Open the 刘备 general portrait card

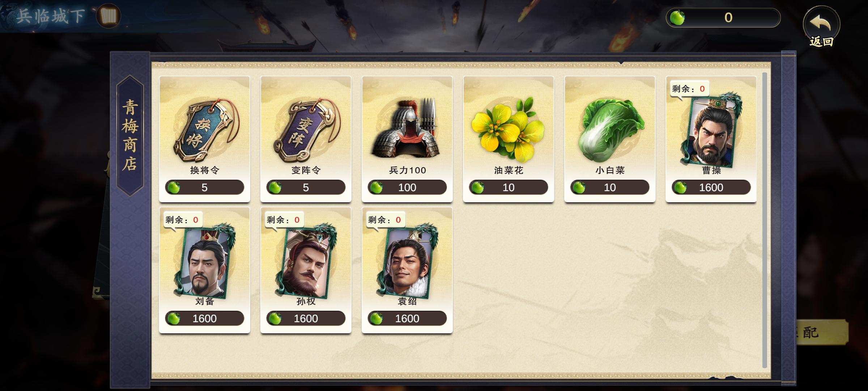click(205, 261)
